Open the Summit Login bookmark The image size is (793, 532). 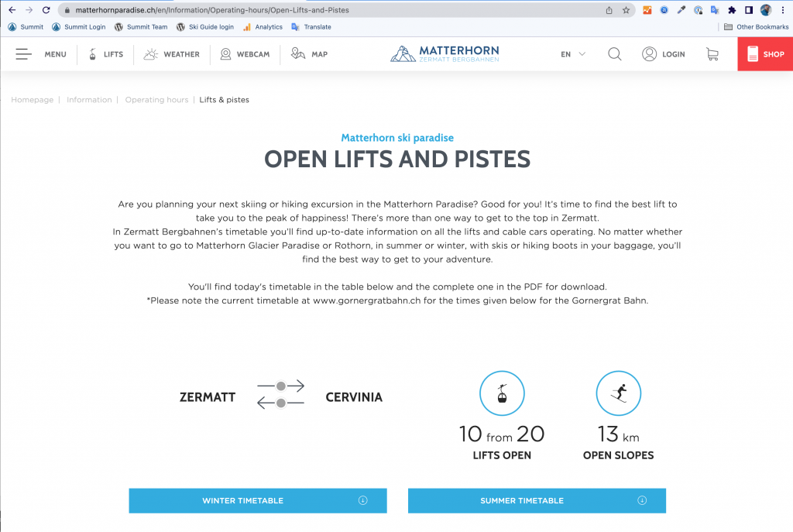pos(79,27)
